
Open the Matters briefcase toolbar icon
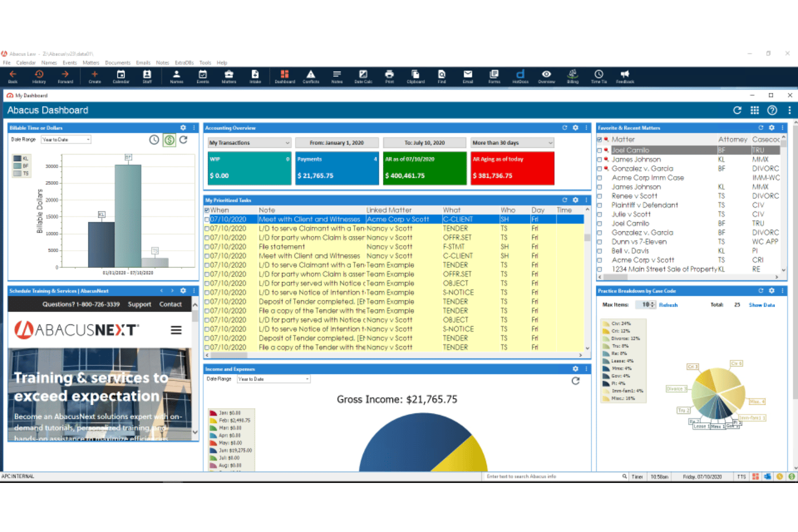click(229, 77)
